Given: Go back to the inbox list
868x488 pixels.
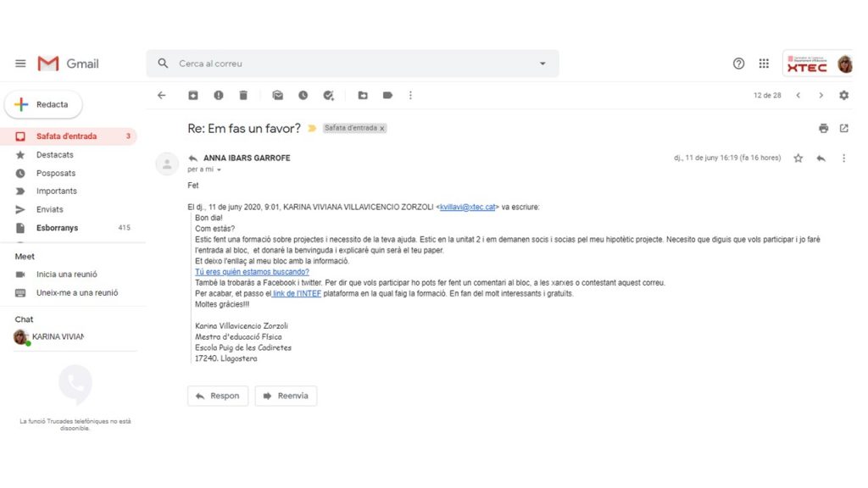Looking at the screenshot, I should 162,96.
